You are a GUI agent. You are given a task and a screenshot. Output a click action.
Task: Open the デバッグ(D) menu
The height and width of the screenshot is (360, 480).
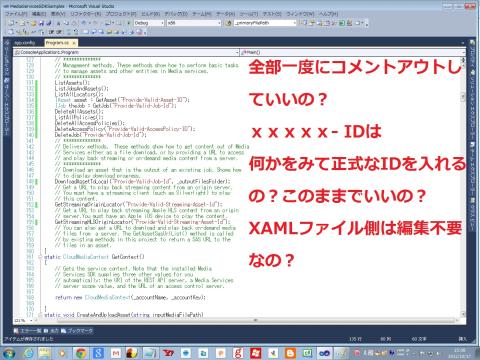[x=176, y=14]
